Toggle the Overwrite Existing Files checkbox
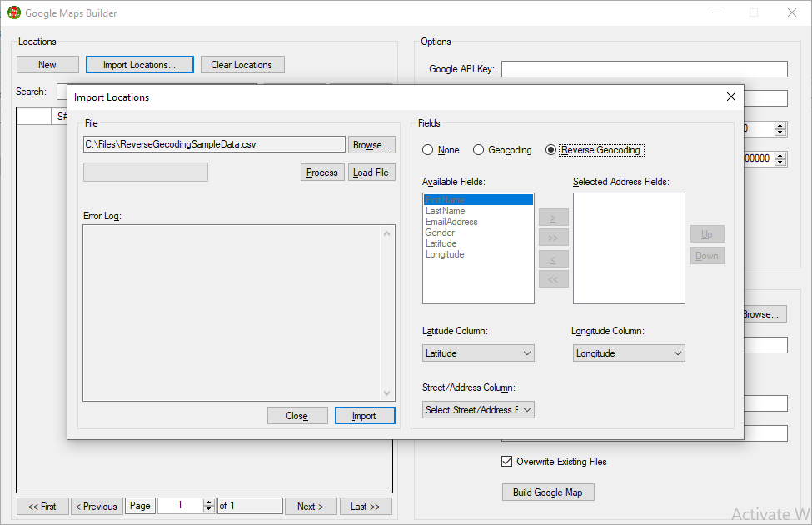Screen dimensions: 812x525 (506, 462)
